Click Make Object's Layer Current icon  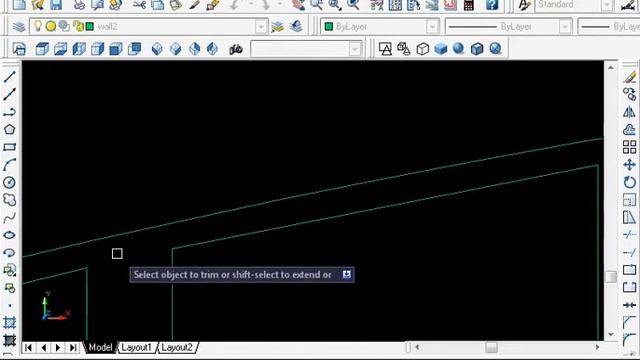[278, 27]
